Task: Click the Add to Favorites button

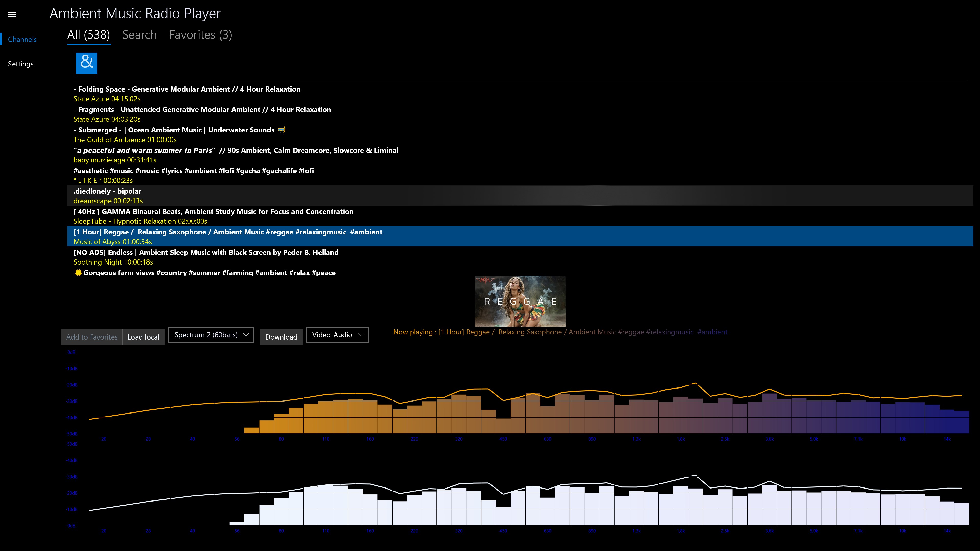Action: click(x=92, y=337)
